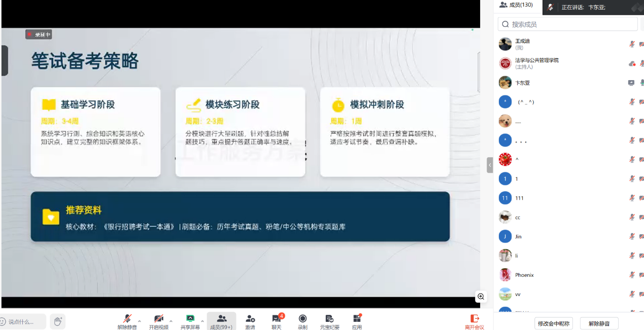Image resolution: width=644 pixels, height=330 pixels.
Task: Click the 搜索成员 search field
Action: [x=567, y=24]
